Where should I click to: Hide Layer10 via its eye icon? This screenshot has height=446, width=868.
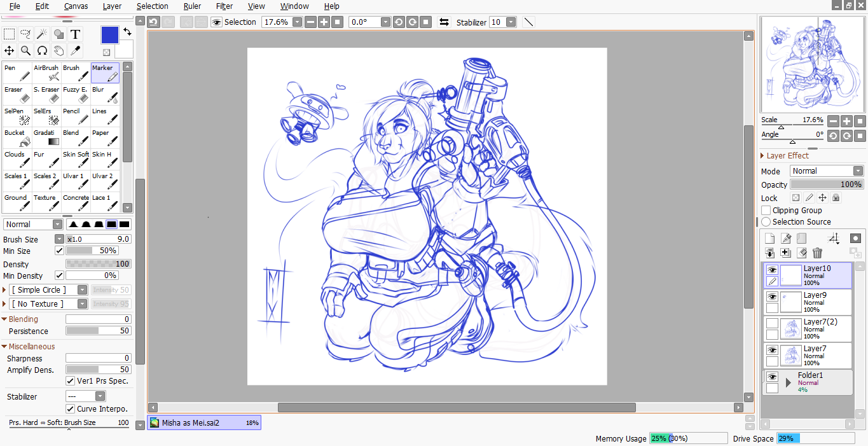click(772, 270)
